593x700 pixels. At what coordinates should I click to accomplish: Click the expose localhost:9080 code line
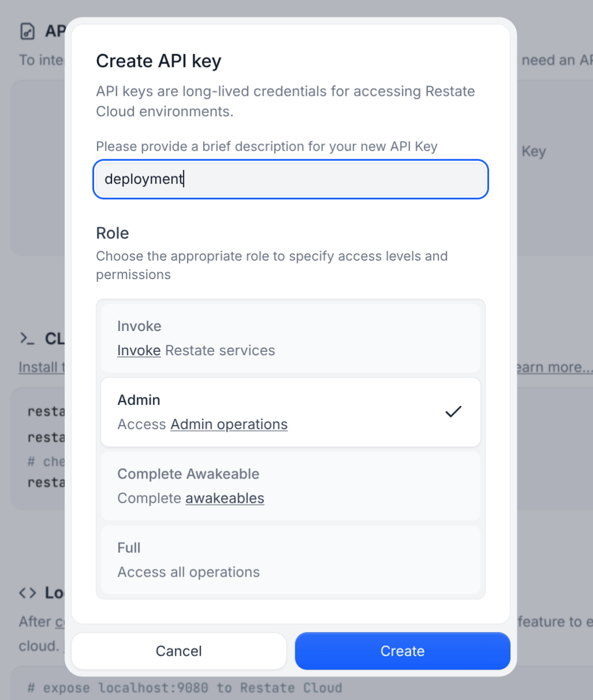click(185, 688)
